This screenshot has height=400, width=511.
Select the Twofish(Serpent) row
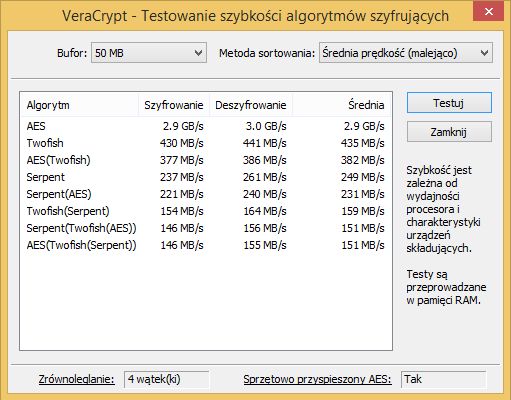[x=206, y=211]
